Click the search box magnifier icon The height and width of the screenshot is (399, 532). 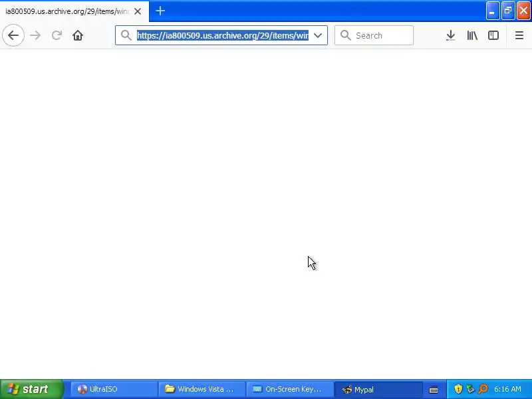[x=345, y=35]
